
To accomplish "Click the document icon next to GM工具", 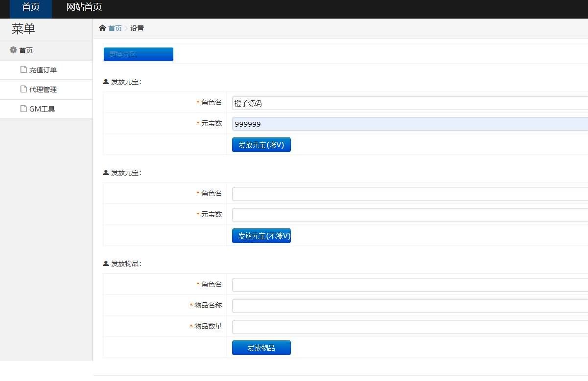I will [x=24, y=109].
